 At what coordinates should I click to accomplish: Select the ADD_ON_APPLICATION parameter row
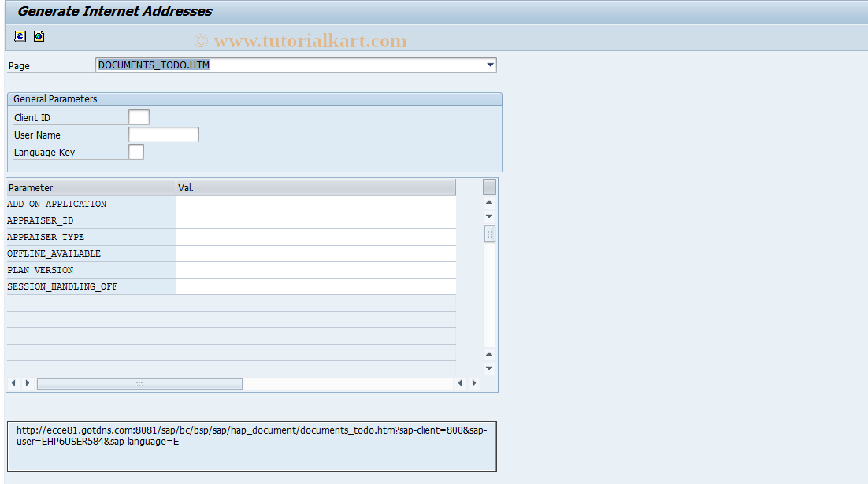(x=91, y=204)
